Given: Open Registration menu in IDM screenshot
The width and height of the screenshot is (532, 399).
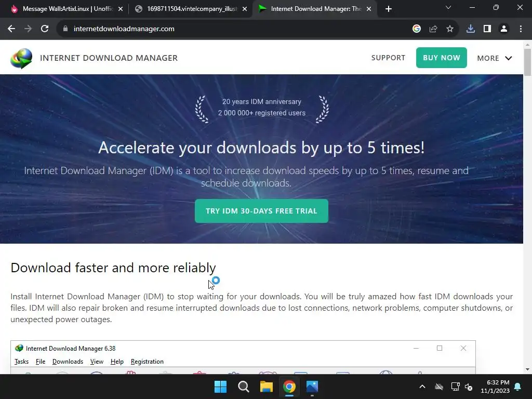Looking at the screenshot, I should click(x=147, y=362).
